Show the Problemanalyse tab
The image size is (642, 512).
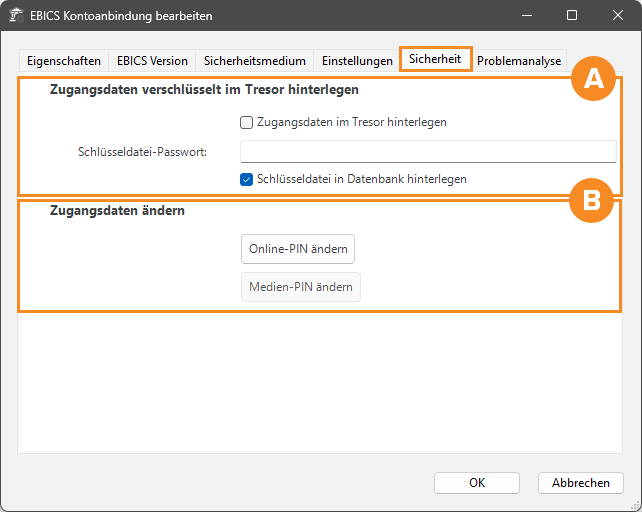point(519,61)
